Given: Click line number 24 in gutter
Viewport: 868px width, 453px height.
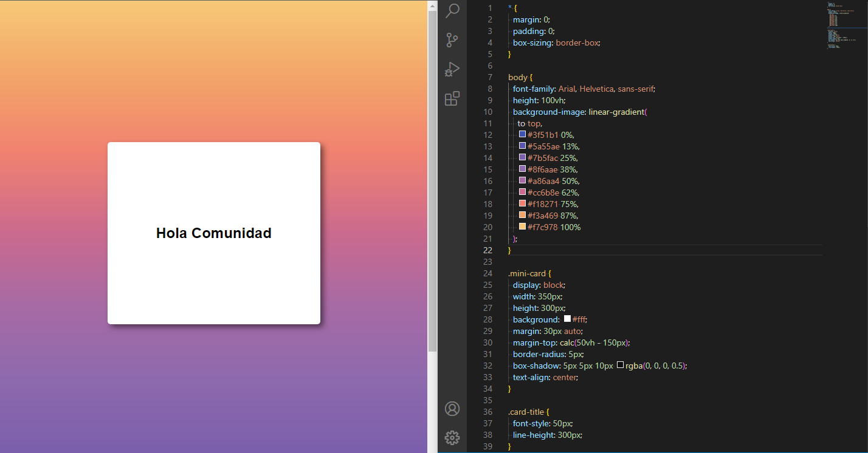Looking at the screenshot, I should (x=487, y=273).
